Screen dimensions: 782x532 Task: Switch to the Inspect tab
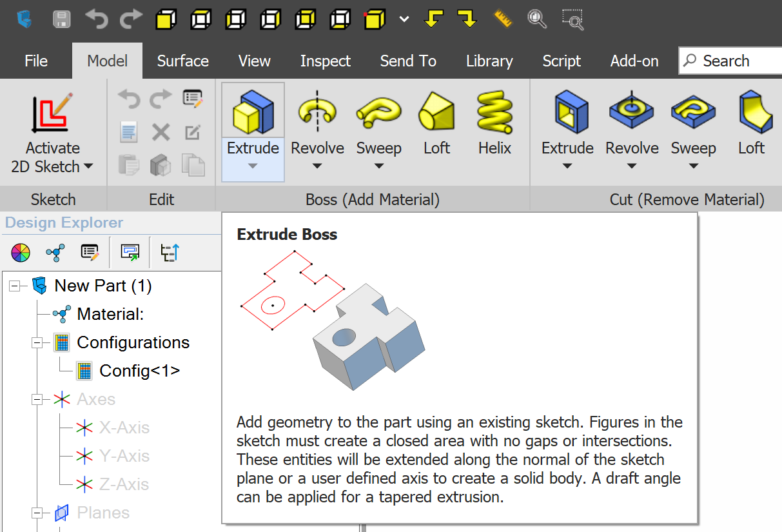coord(326,61)
